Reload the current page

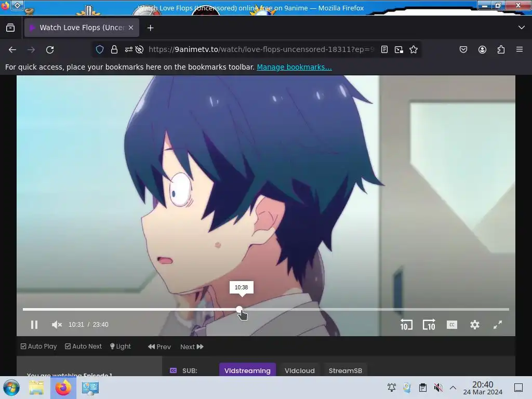[x=50, y=50]
